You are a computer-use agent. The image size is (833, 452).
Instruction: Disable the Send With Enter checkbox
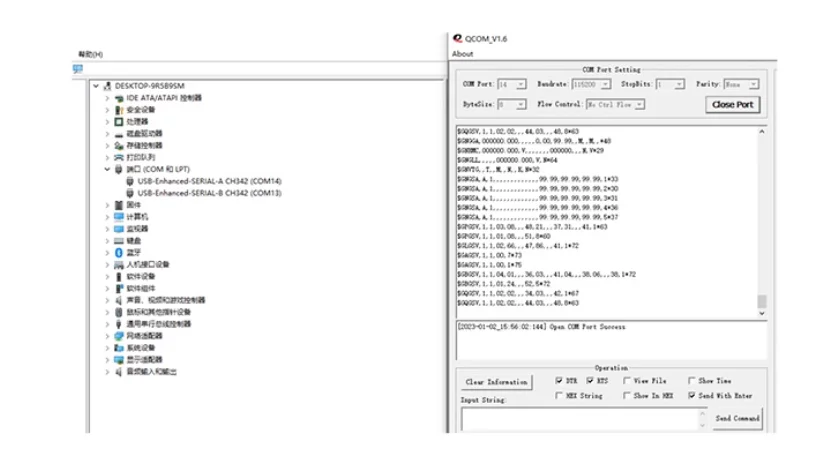pos(691,396)
